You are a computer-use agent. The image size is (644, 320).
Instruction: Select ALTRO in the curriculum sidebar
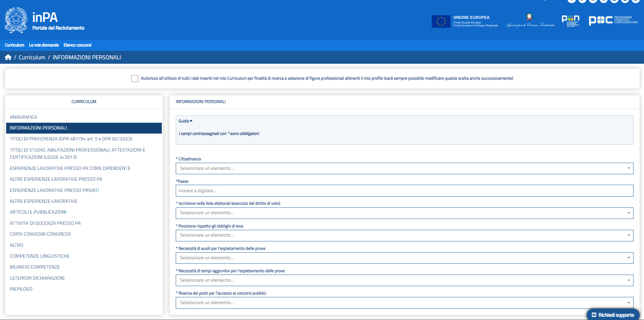coord(84,245)
